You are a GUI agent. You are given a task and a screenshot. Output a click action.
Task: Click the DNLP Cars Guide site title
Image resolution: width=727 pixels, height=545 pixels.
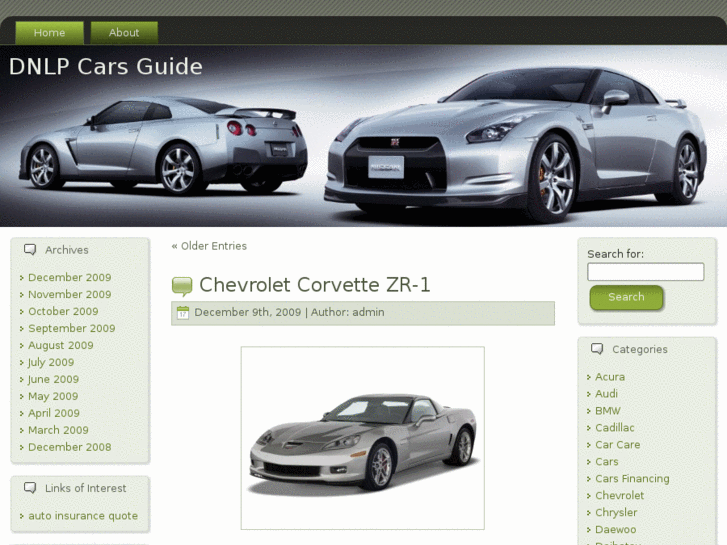coord(106,66)
